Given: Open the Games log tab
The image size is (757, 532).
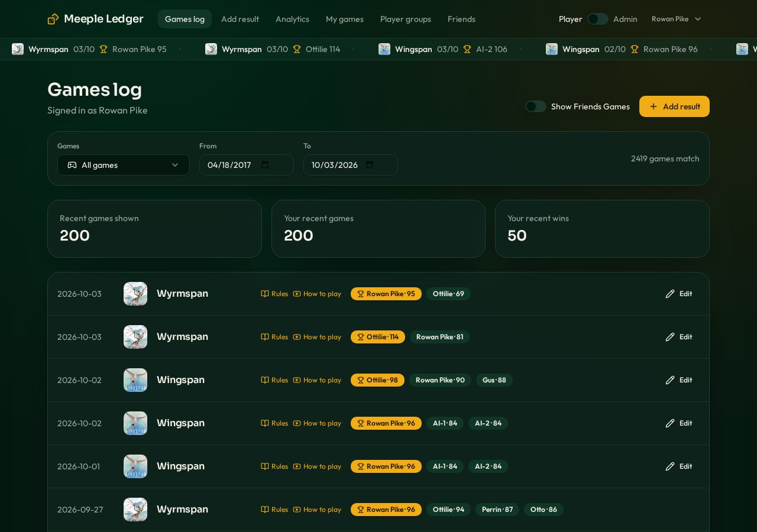Looking at the screenshot, I should (185, 19).
